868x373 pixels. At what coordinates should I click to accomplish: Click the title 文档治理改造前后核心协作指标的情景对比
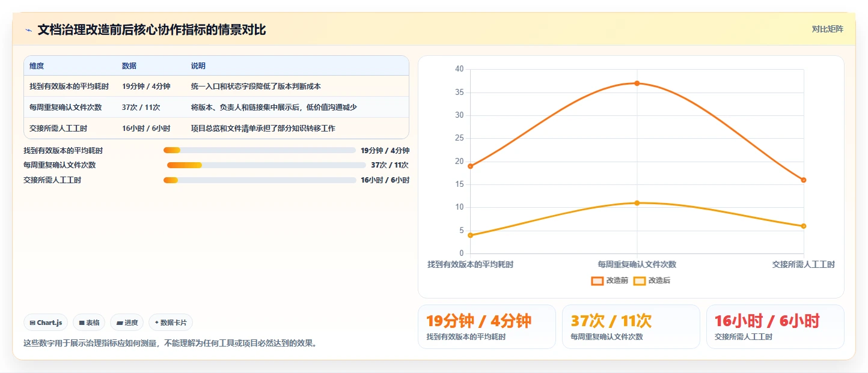(x=151, y=30)
